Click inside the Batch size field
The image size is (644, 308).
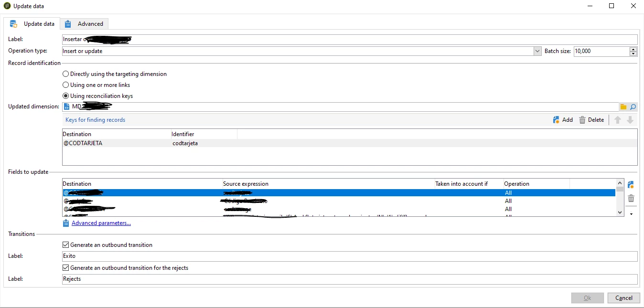tap(601, 51)
